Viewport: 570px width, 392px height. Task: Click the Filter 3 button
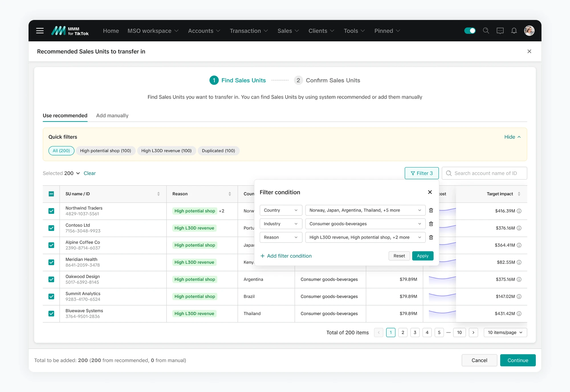tap(422, 173)
